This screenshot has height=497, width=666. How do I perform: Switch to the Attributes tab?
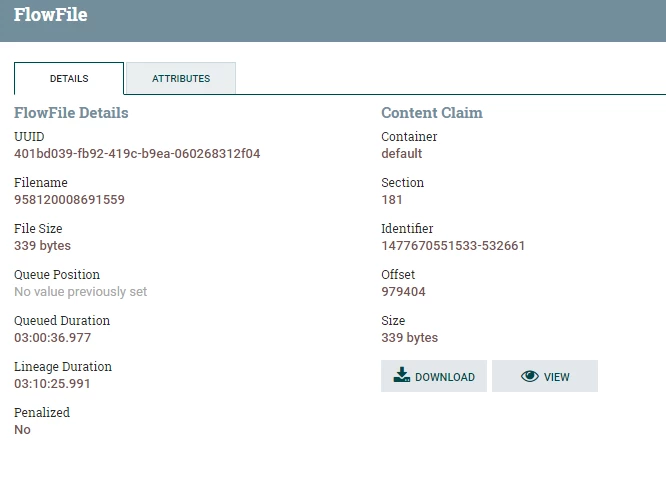pos(181,78)
